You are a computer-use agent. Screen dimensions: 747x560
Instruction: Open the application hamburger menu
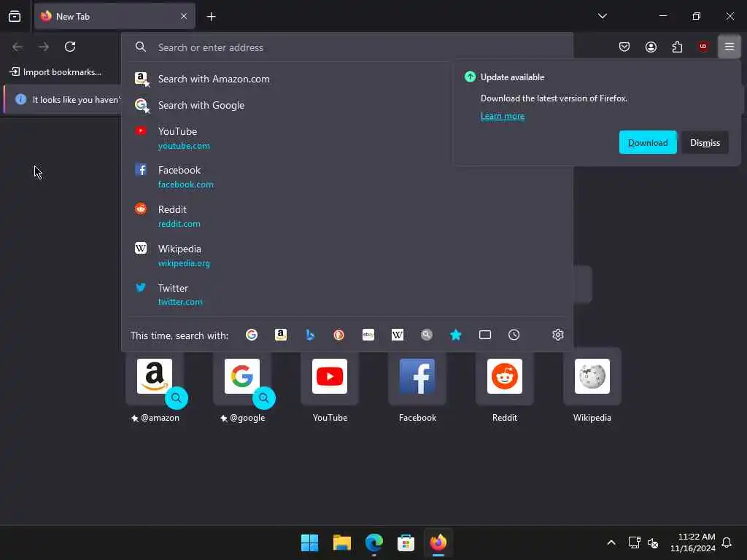pos(729,47)
